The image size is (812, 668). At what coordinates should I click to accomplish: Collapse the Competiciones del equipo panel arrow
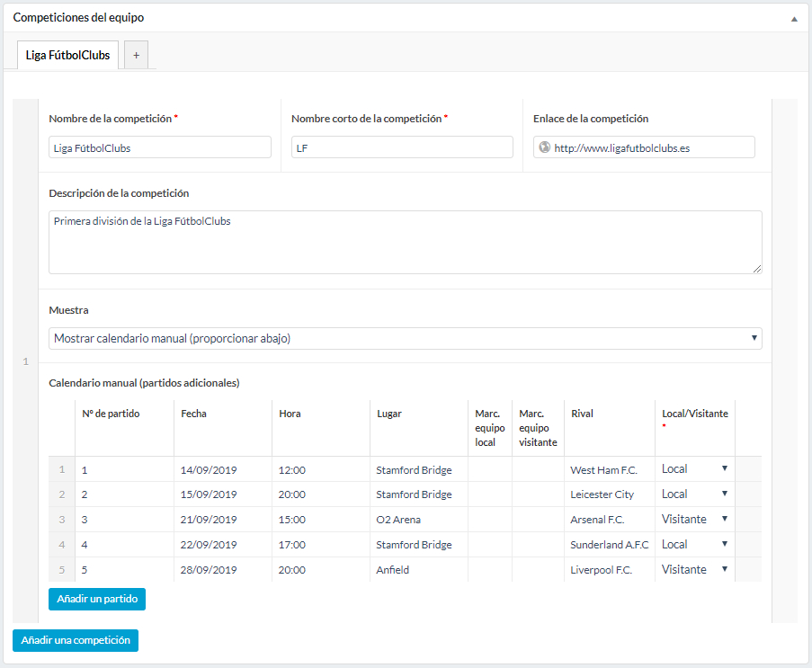(794, 19)
